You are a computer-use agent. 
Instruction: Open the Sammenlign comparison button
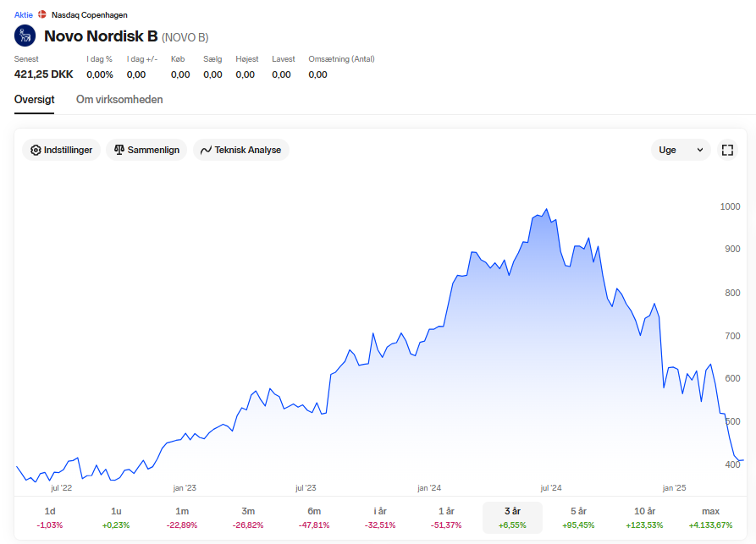(x=146, y=150)
